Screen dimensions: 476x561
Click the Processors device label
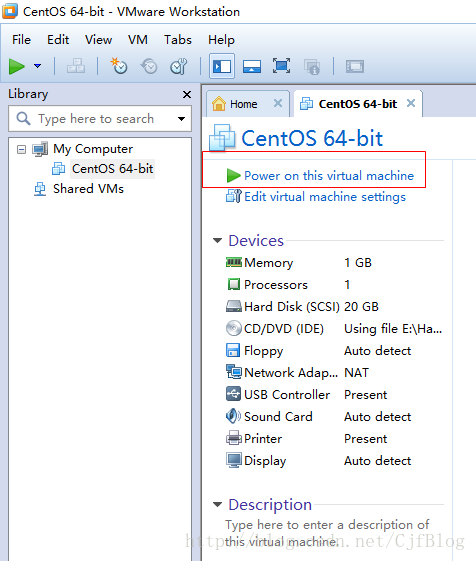[276, 285]
